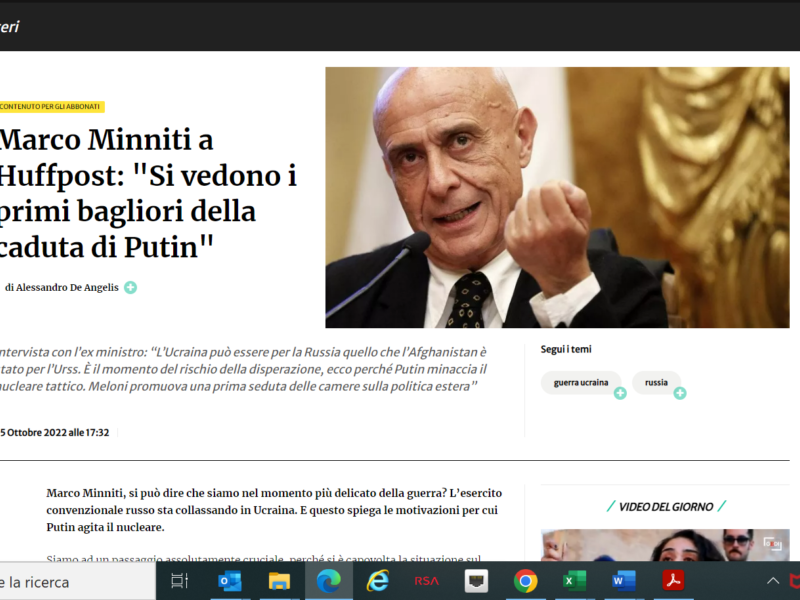
Task: Open Task View in the taskbar
Action: click(180, 581)
